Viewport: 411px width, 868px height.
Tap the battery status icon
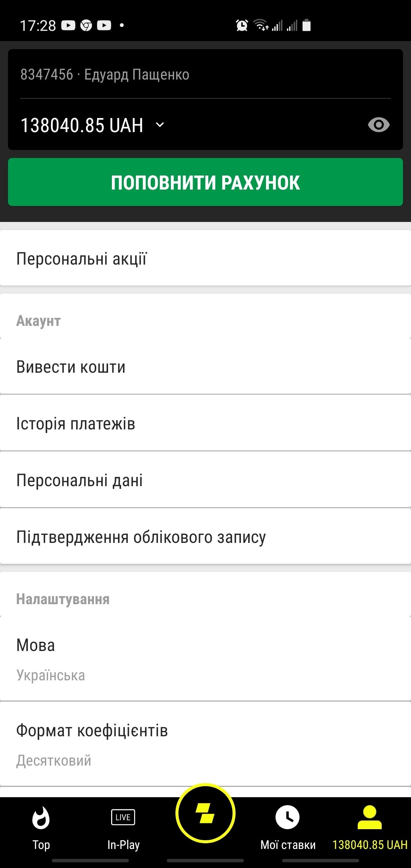tap(306, 26)
